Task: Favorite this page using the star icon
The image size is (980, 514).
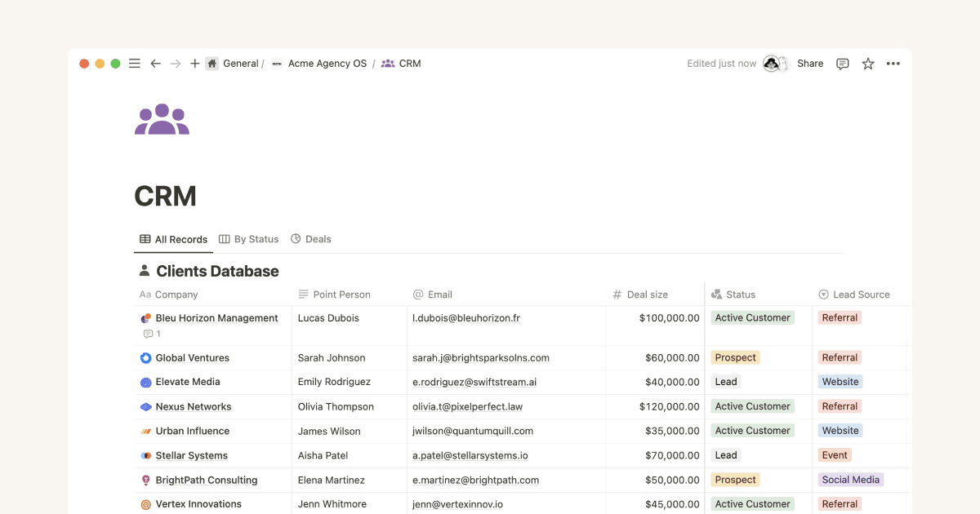Action: tap(867, 63)
